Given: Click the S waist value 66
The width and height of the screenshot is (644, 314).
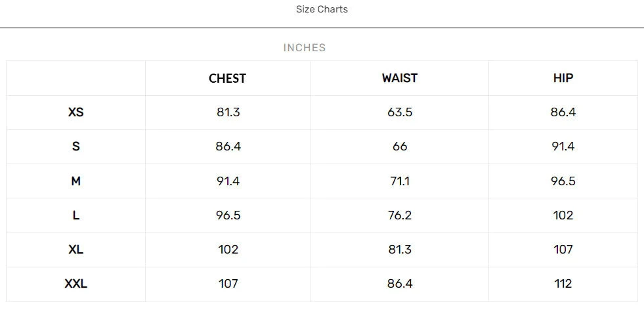Looking at the screenshot, I should click(x=400, y=146).
